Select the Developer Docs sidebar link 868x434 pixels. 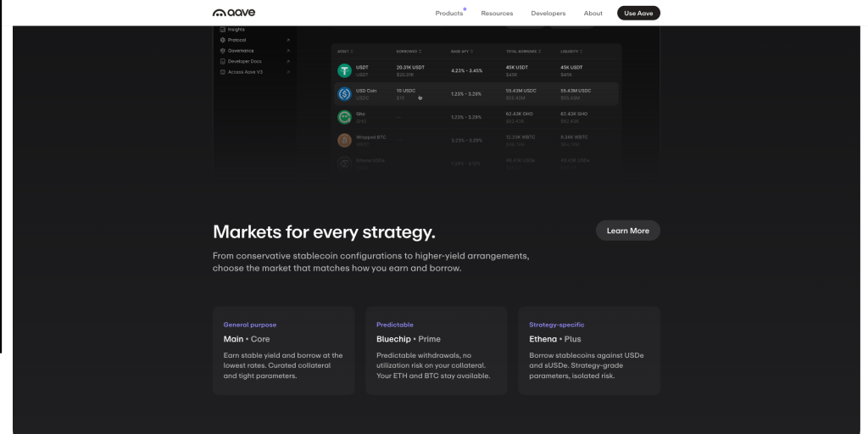point(245,61)
